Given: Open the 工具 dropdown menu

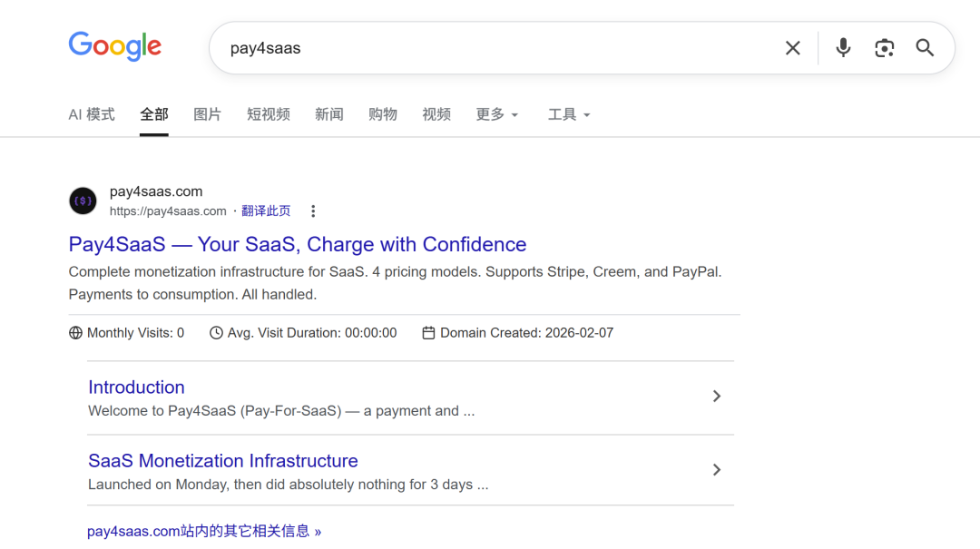Looking at the screenshot, I should point(568,114).
